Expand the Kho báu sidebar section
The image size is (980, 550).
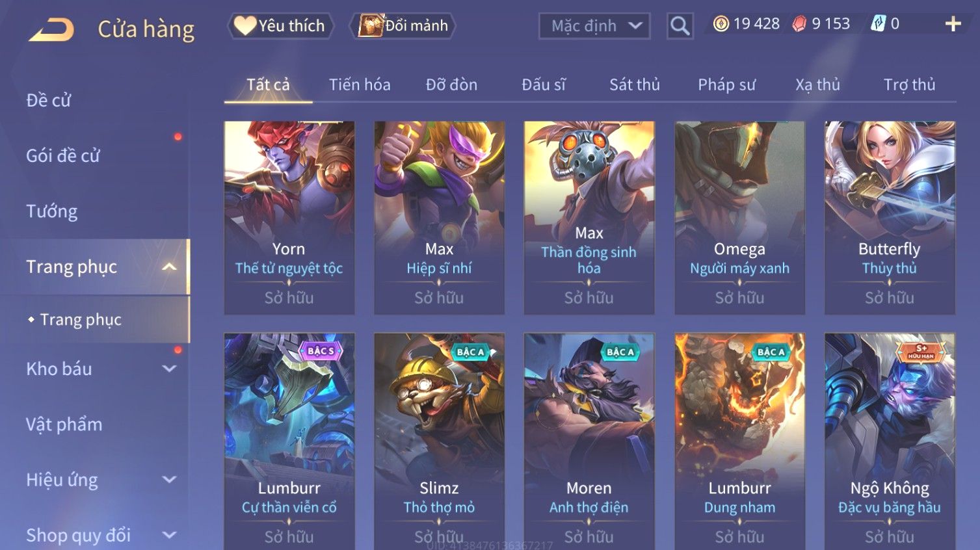click(x=169, y=369)
